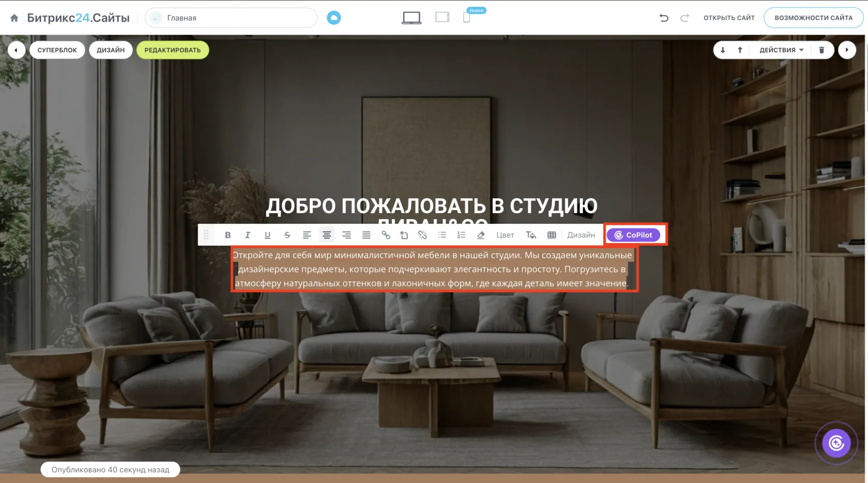Open ВОЗМОЖНОСТИ САЙТА button

(x=813, y=18)
